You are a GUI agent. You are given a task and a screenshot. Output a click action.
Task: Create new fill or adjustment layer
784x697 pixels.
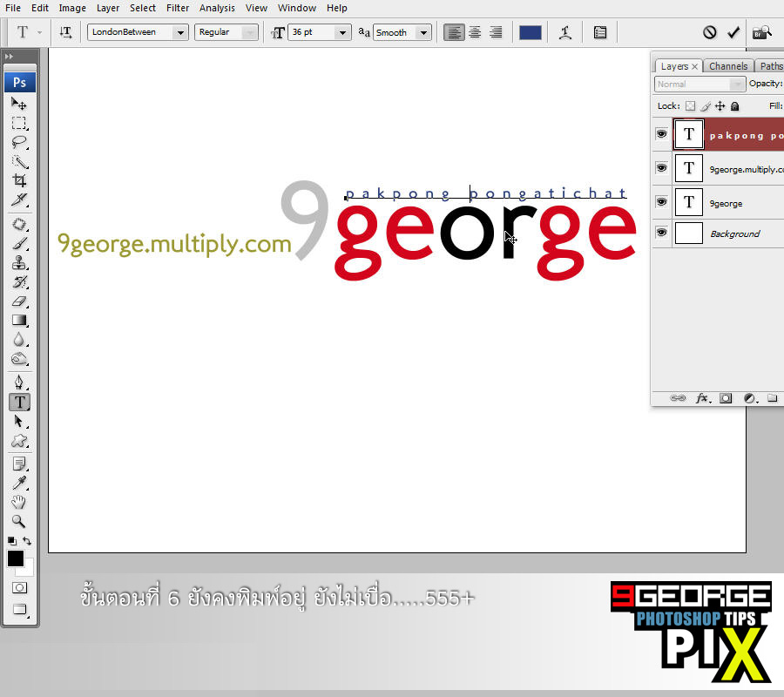pyautogui.click(x=750, y=398)
